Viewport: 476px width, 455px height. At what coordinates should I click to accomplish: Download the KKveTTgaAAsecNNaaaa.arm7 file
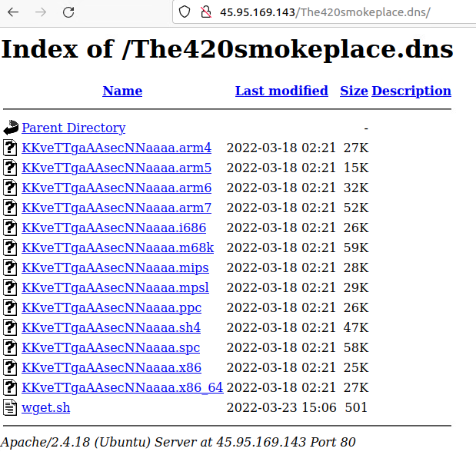[116, 208]
